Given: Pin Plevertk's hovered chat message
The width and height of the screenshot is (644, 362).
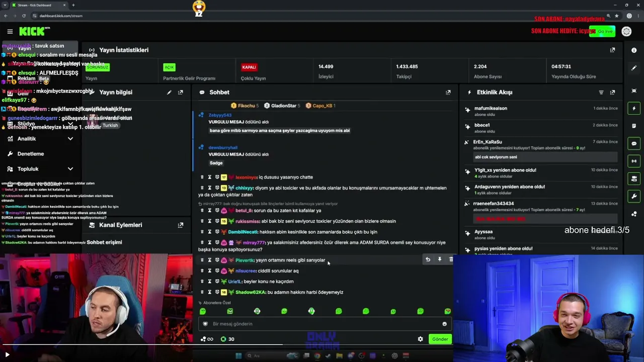Looking at the screenshot, I should [439, 259].
